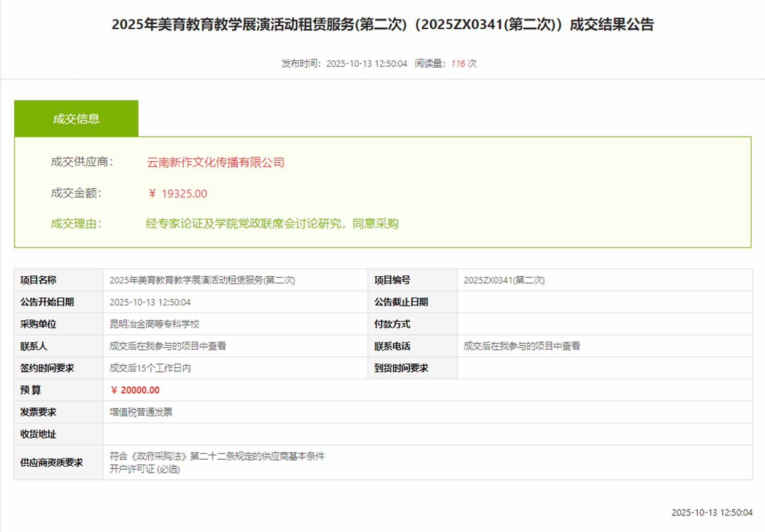Click the 公告截止日期 header cell
Screen dimensions: 765x532
(x=413, y=302)
